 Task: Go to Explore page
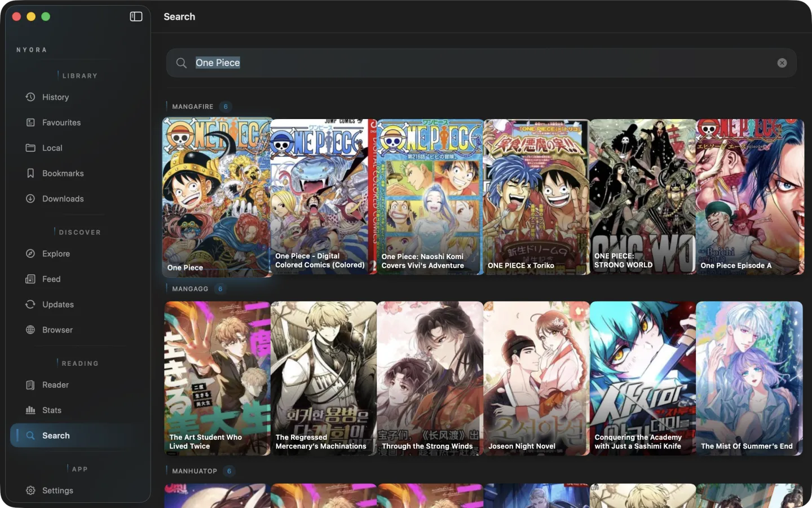click(76, 253)
